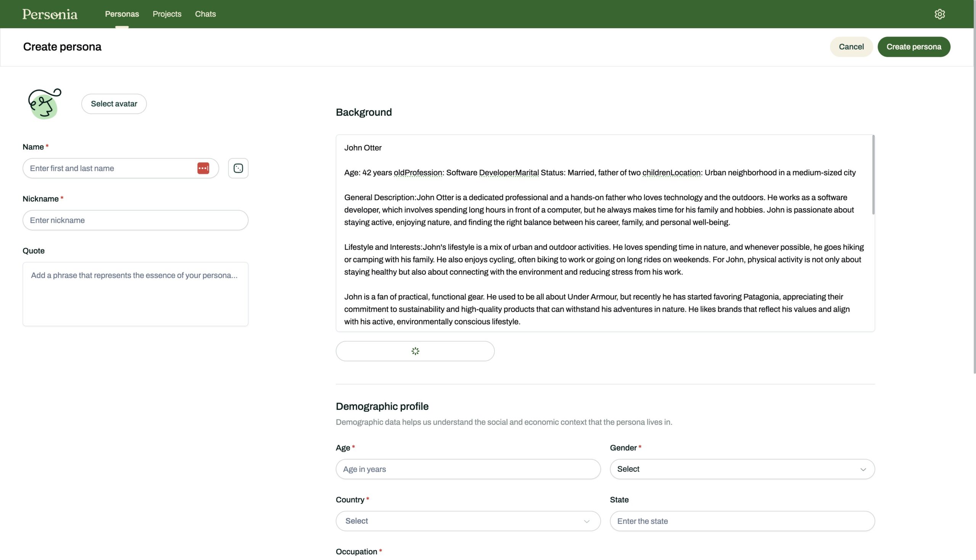Generate a random name with dice icon
This screenshot has height=560, width=976.
(238, 168)
